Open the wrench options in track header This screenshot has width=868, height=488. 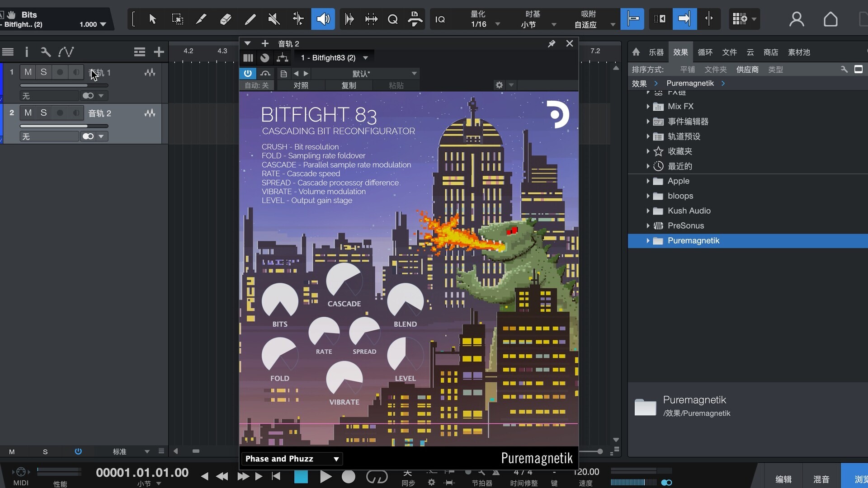46,52
